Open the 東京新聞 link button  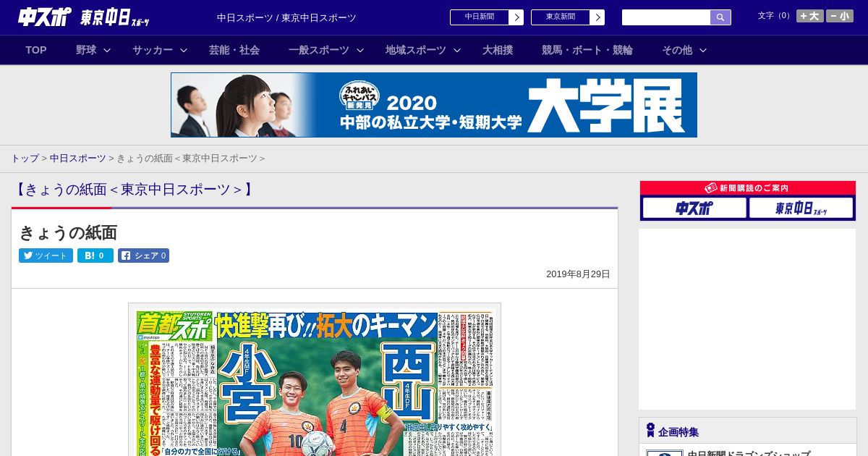561,17
